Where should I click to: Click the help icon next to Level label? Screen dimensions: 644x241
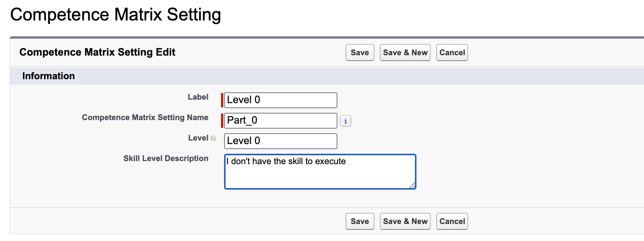click(x=213, y=138)
